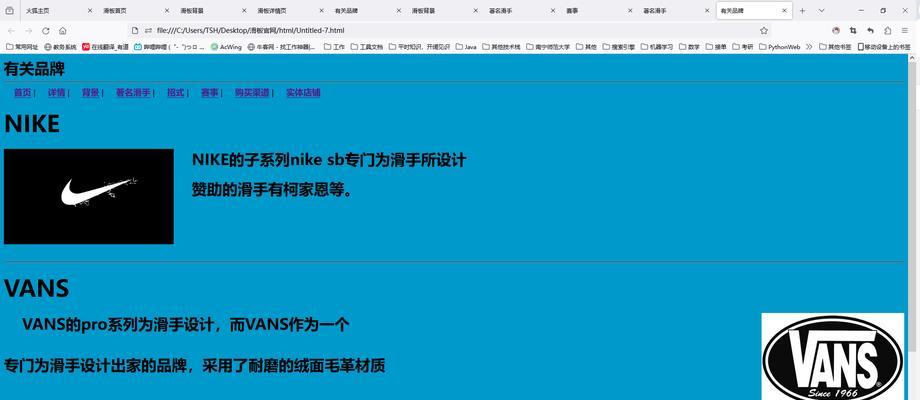Open the extensions icon in the toolbar
920x400 pixels.
pyautogui.click(x=888, y=30)
